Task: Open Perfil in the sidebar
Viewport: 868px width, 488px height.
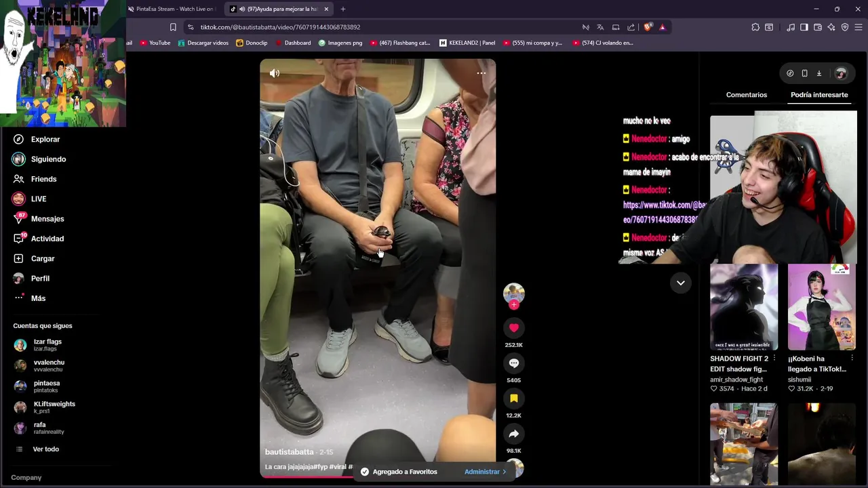Action: pyautogui.click(x=40, y=279)
